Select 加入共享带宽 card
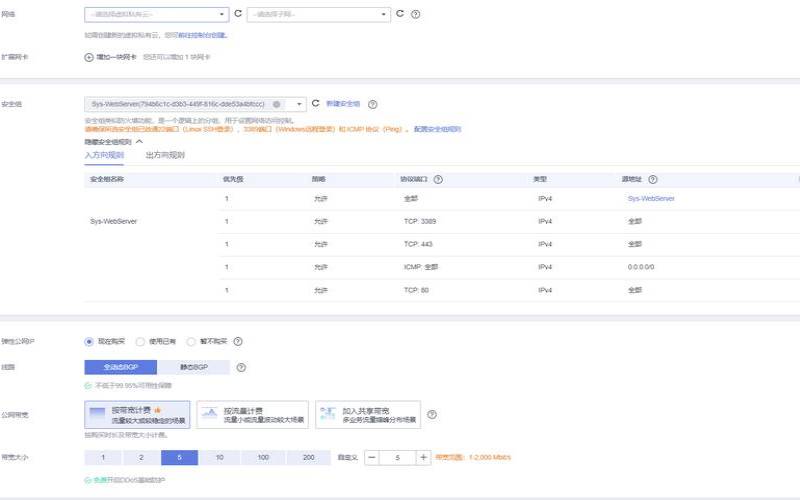Screen dimensions: 800x500 pyautogui.click(x=368, y=414)
